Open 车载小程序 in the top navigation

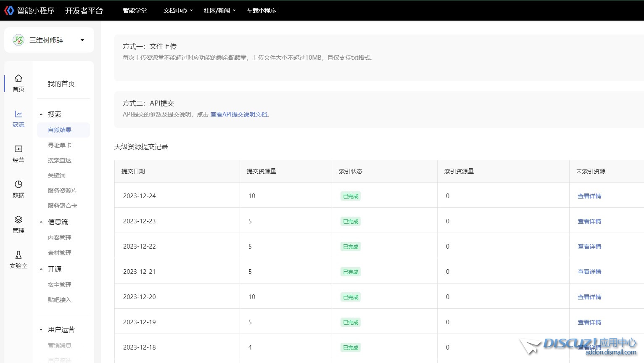(x=261, y=11)
